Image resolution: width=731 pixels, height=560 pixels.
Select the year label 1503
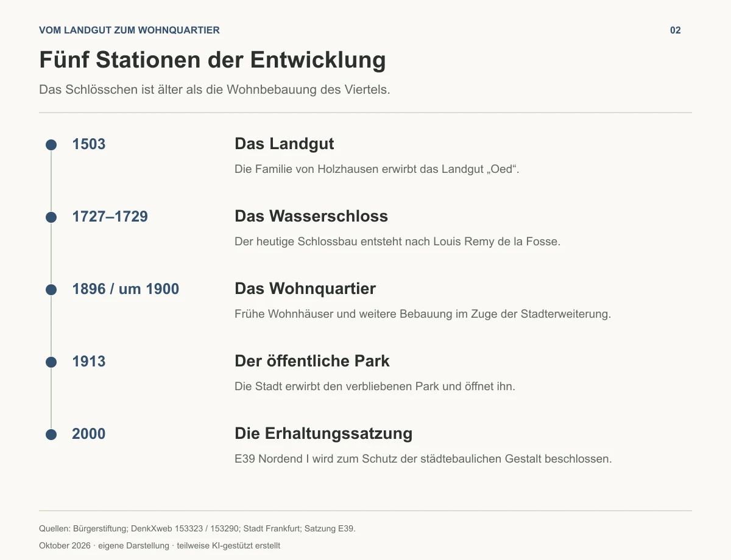(89, 144)
